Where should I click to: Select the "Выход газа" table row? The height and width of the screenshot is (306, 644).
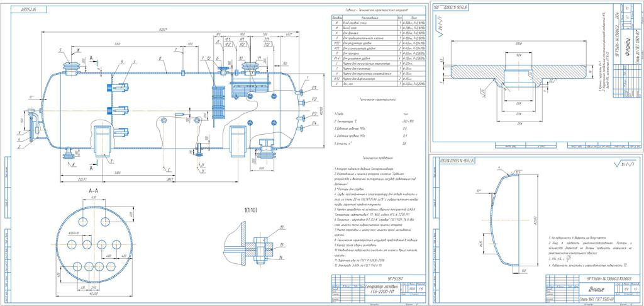coord(378,28)
